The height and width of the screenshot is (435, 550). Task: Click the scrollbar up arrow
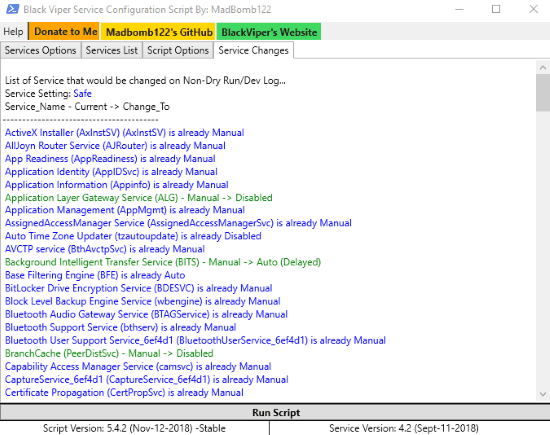pyautogui.click(x=543, y=68)
